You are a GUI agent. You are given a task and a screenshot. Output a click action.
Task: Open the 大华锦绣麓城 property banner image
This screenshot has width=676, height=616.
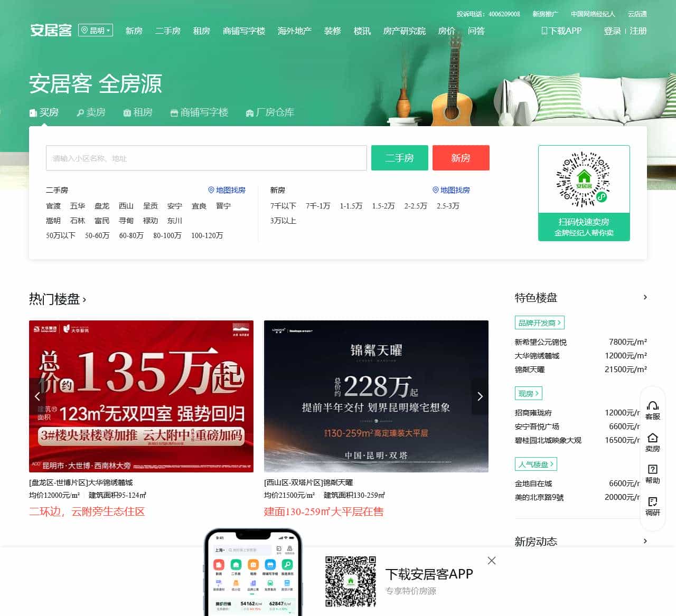pos(141,396)
